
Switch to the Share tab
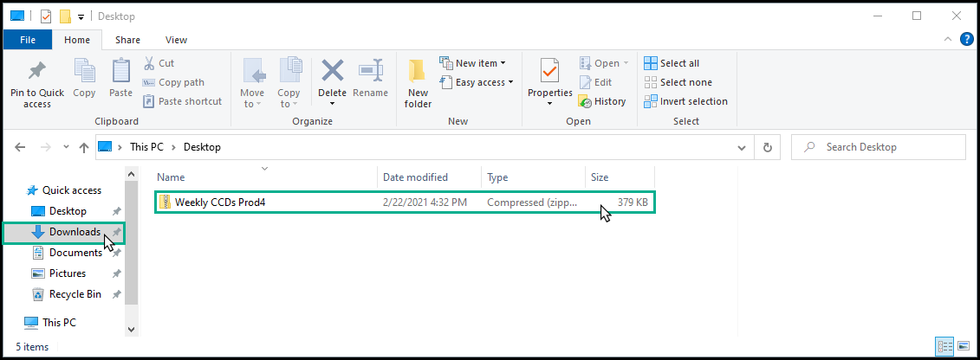click(127, 39)
